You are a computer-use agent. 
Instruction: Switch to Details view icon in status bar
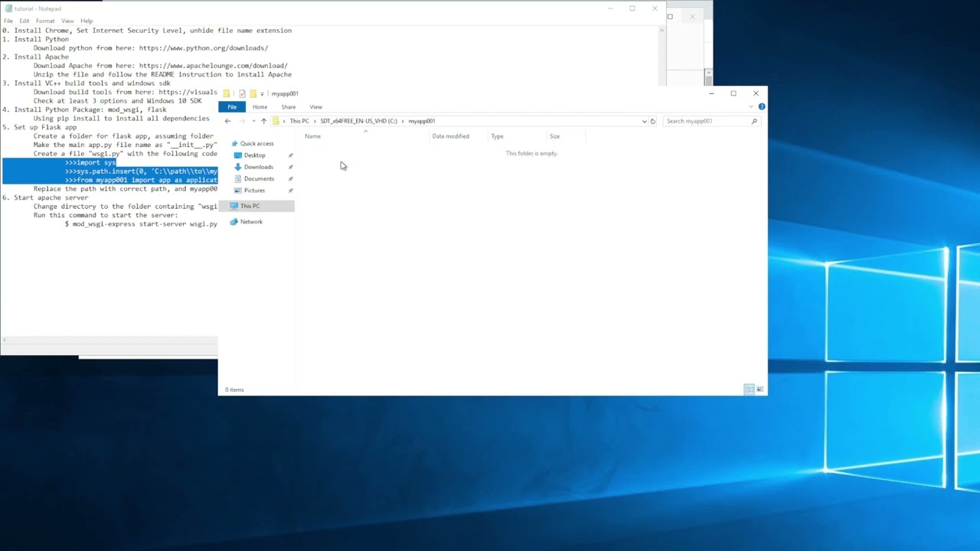point(750,390)
